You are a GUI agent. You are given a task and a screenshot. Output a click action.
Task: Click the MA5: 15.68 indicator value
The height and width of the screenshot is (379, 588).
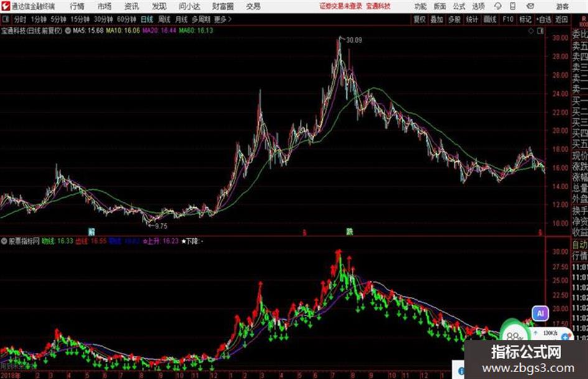coord(88,30)
